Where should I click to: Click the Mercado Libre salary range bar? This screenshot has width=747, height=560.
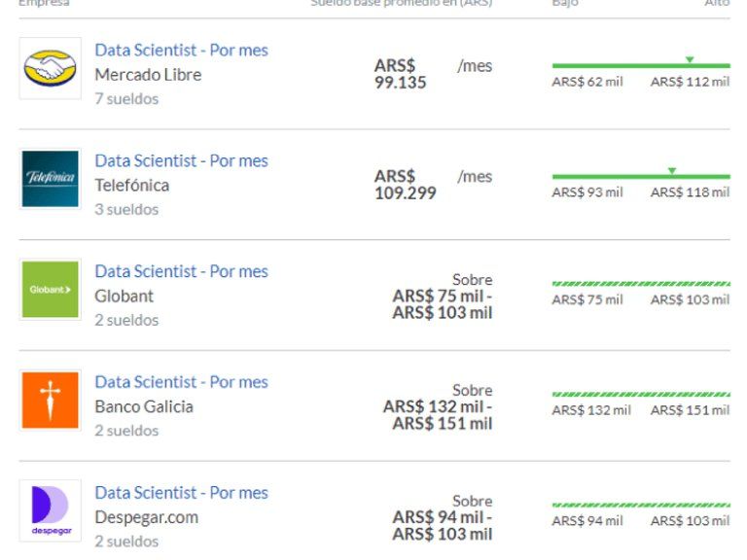[640, 66]
